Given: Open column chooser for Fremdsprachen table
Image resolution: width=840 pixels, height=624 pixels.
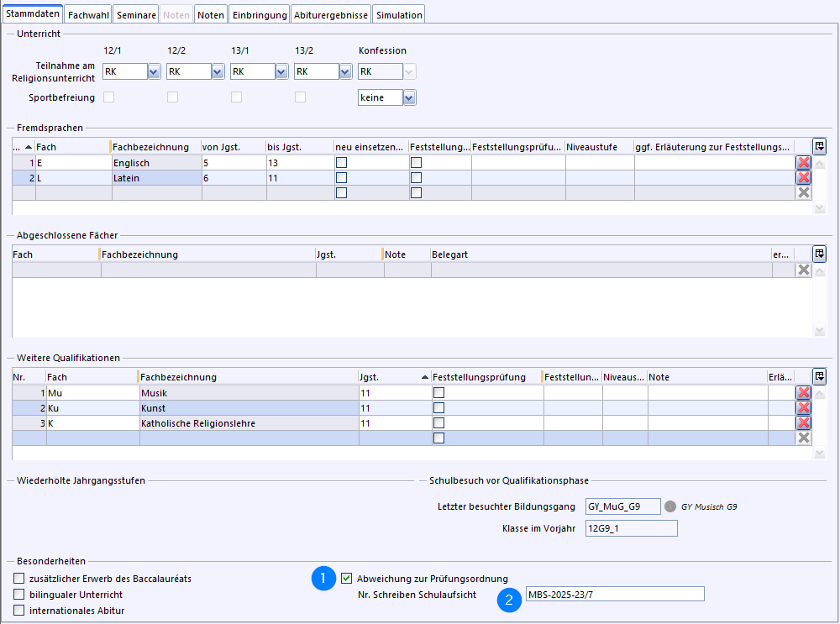Looking at the screenshot, I should (820, 147).
